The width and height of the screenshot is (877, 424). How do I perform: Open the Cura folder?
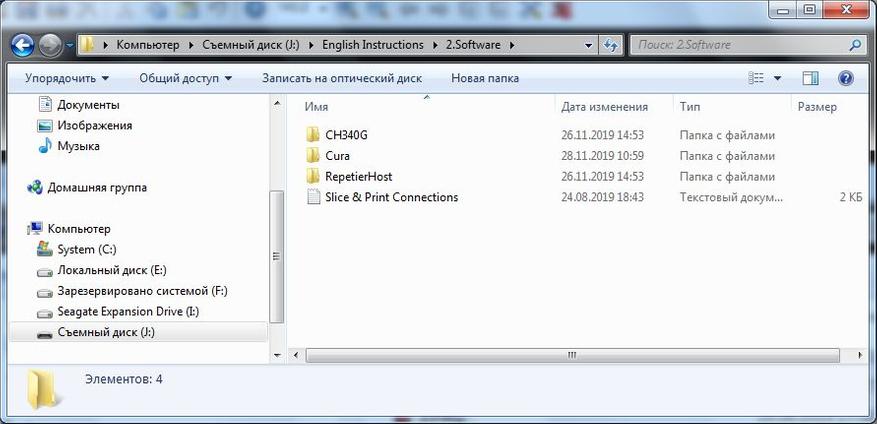click(x=337, y=156)
